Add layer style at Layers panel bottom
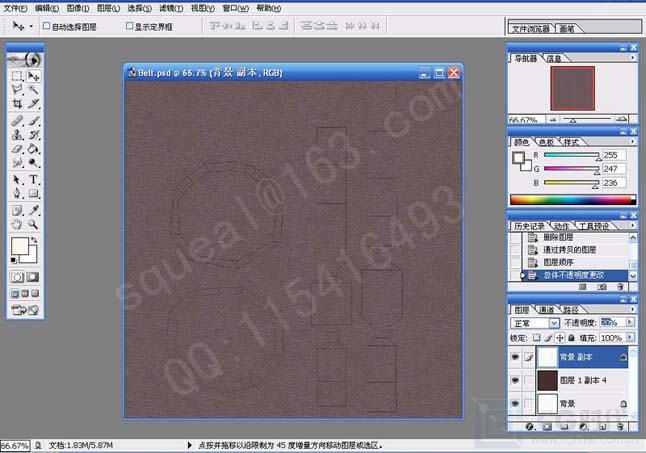The image size is (646, 453). tap(530, 427)
